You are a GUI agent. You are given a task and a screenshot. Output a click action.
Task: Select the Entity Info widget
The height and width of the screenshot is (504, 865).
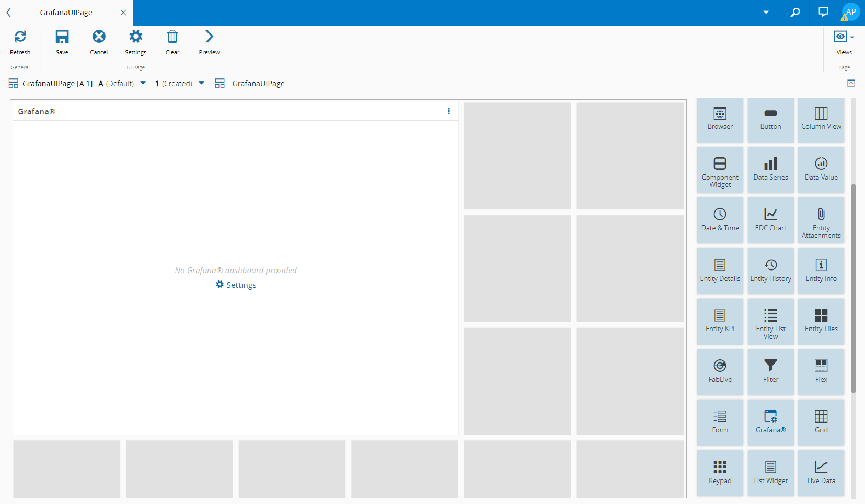[821, 271]
